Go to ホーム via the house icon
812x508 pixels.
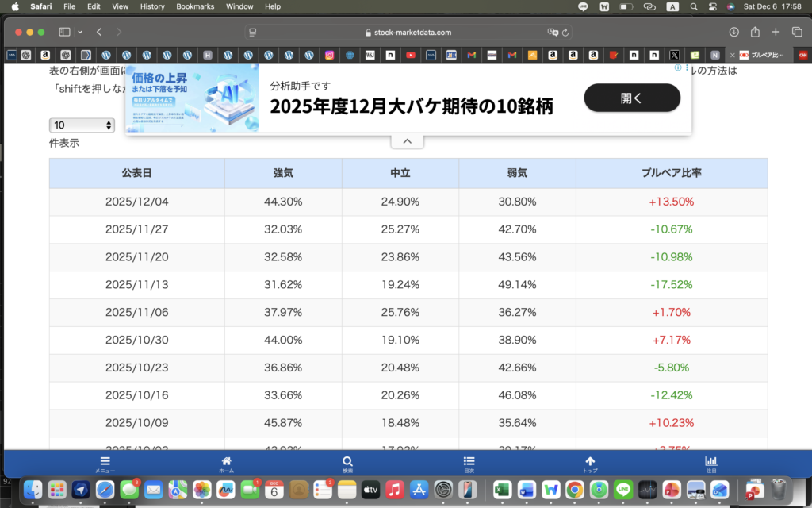point(226,462)
